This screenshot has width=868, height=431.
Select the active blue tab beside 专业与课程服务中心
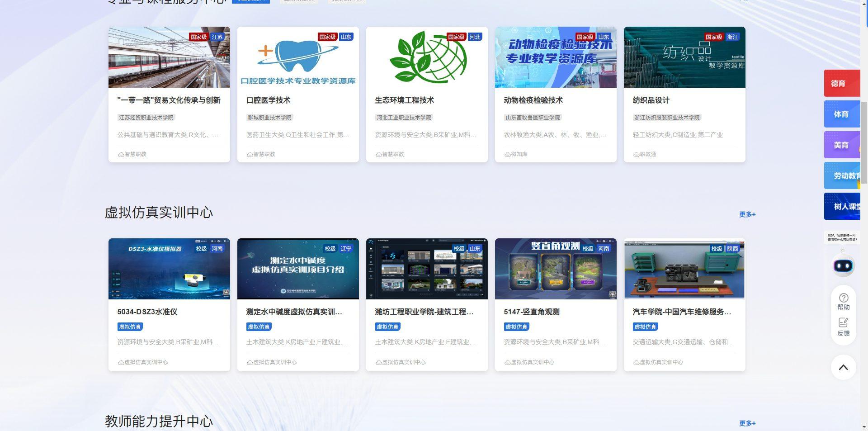[x=251, y=1]
